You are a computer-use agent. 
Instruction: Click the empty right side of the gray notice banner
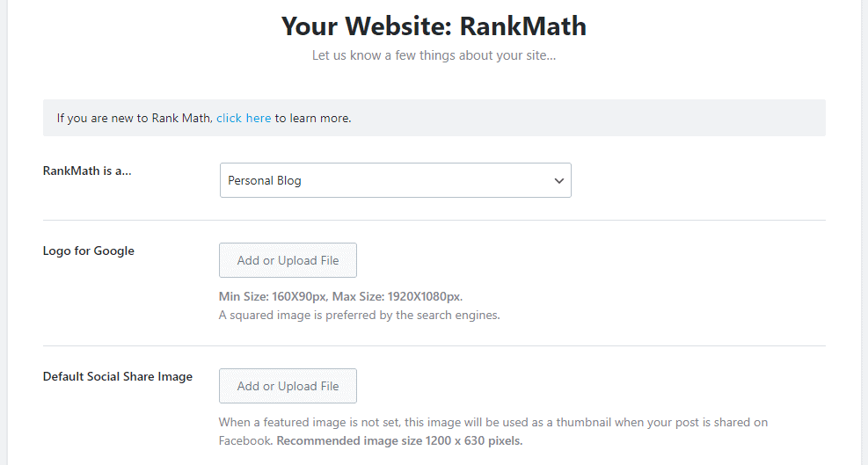pyautogui.click(x=616, y=118)
